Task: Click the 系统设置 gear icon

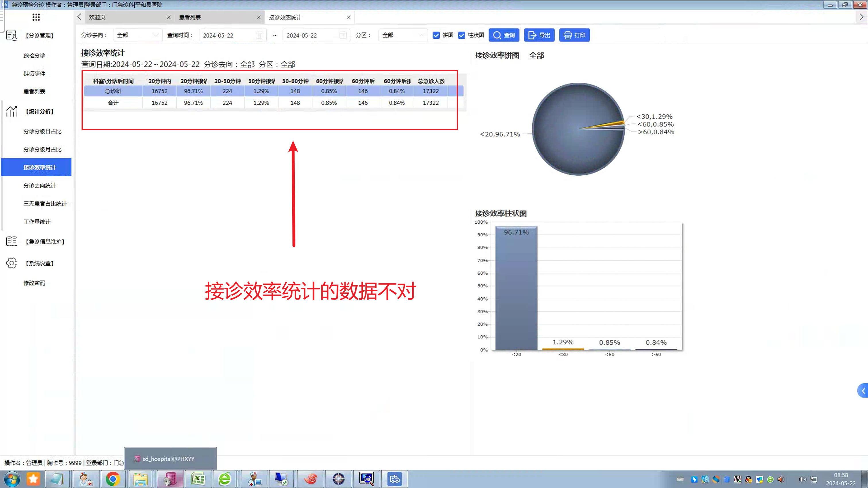Action: [x=11, y=263]
